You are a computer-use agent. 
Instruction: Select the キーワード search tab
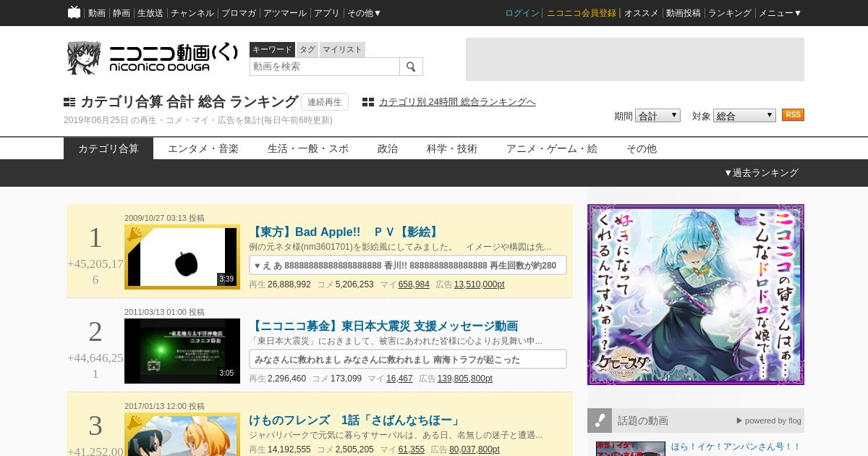tap(272, 49)
